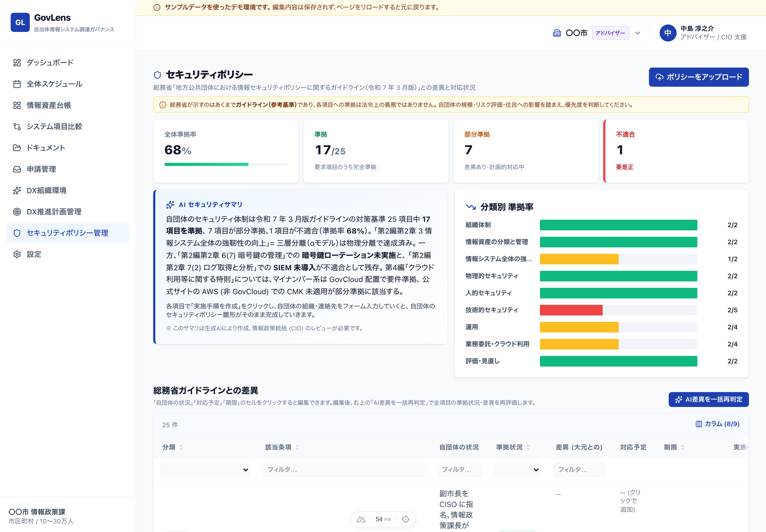
Task: Sort by 該当条項 column arrows
Action: 297,447
